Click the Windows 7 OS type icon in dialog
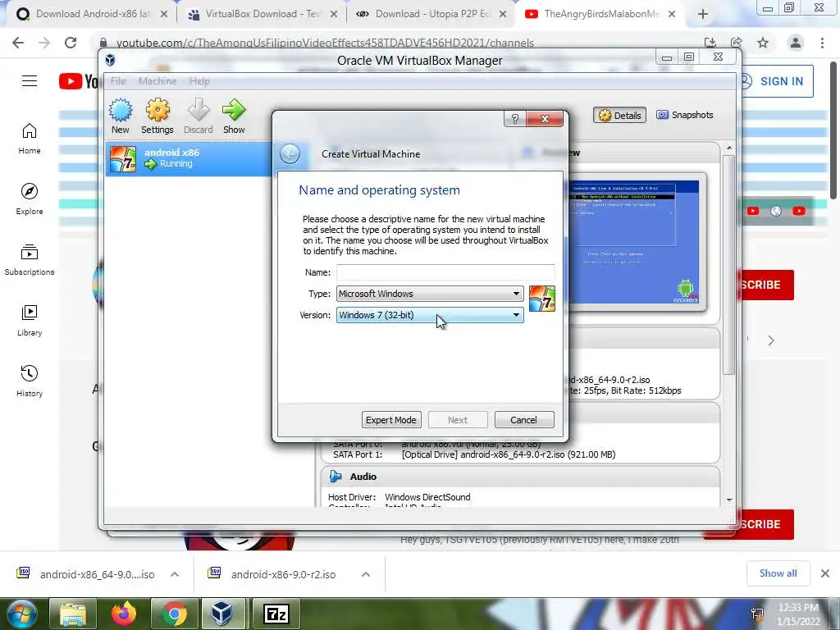This screenshot has width=840, height=630. (x=541, y=299)
